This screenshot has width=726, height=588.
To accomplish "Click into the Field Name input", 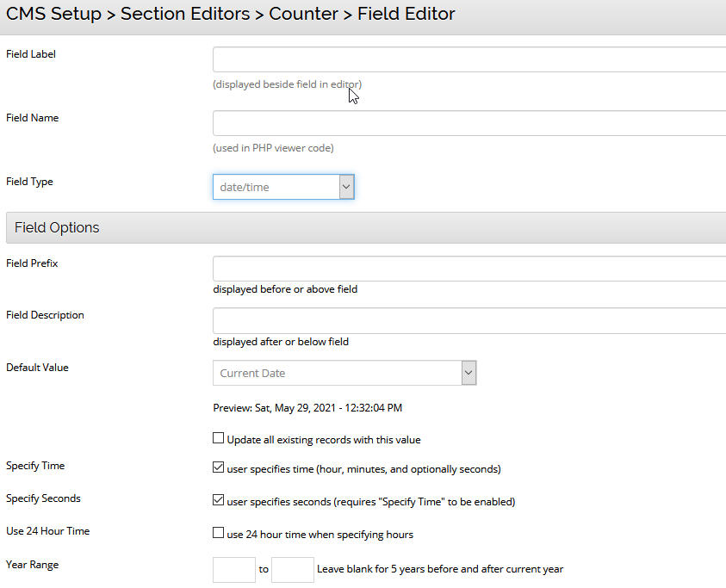I will tap(469, 123).
